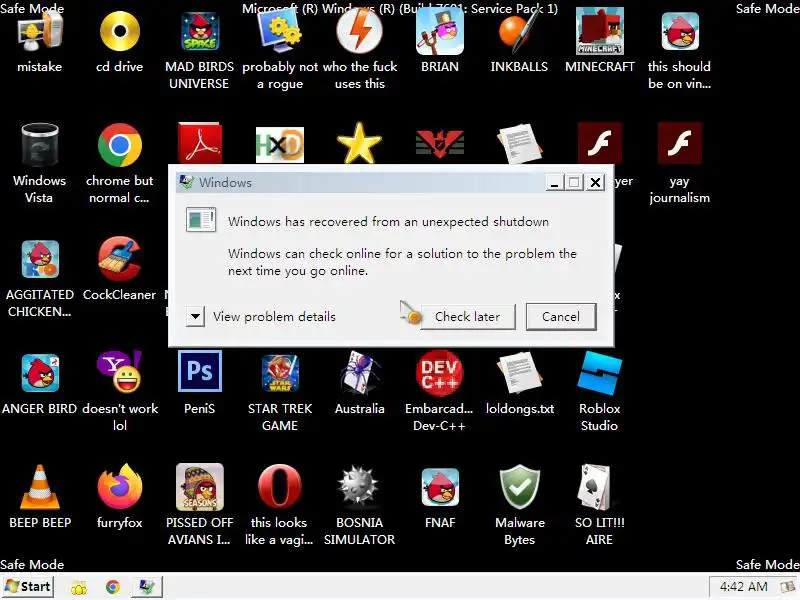Click the Check later button
800x600 pixels.
pyautogui.click(x=467, y=316)
